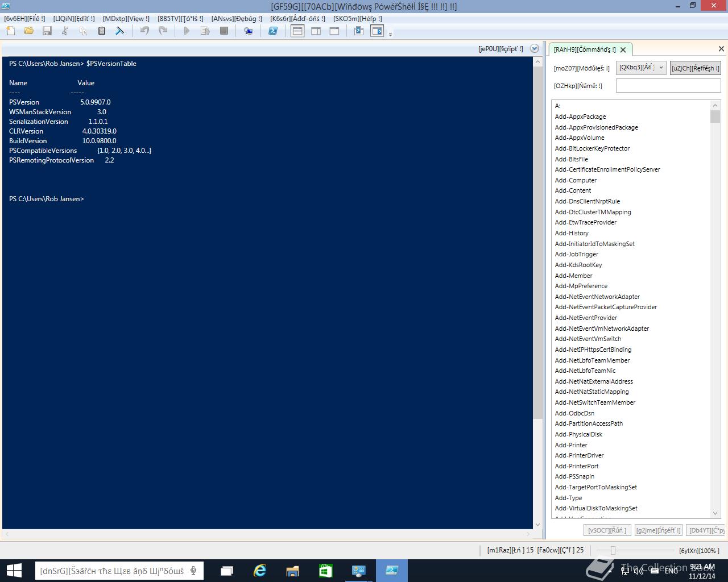Select Add-AppxPackage in the command list
The height and width of the screenshot is (582, 728).
click(581, 117)
